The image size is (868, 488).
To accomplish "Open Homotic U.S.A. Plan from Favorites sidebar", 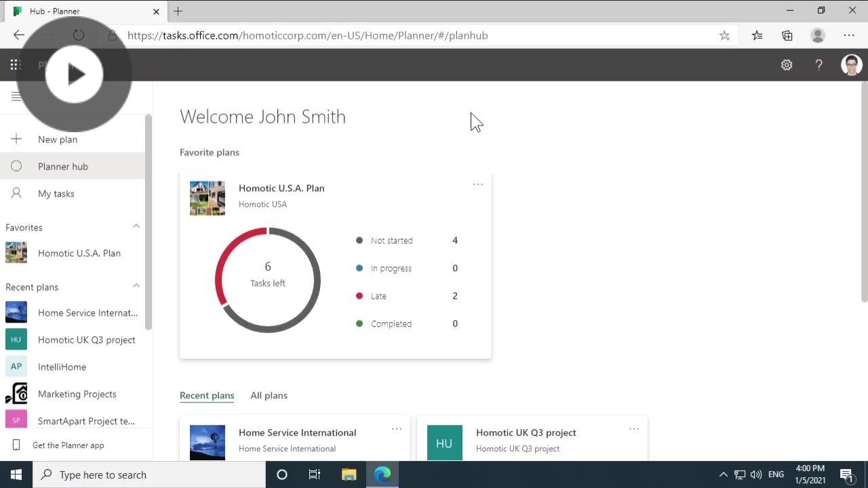I will (x=73, y=253).
